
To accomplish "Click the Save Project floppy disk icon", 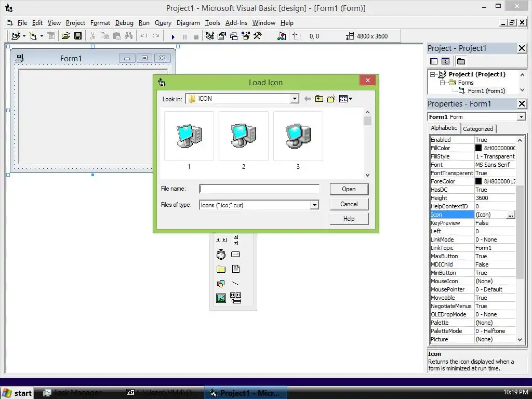I will click(78, 36).
